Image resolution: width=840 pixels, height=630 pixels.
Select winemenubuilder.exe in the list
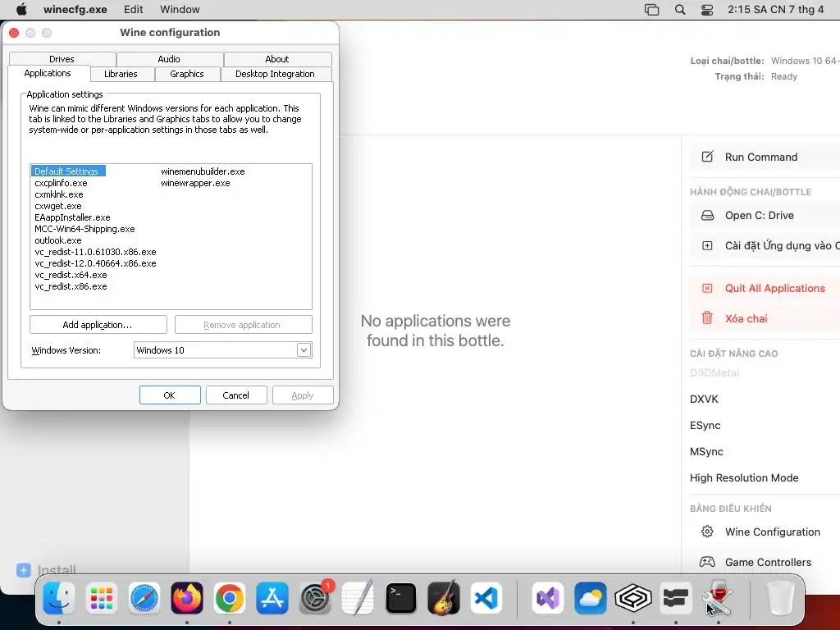[203, 171]
